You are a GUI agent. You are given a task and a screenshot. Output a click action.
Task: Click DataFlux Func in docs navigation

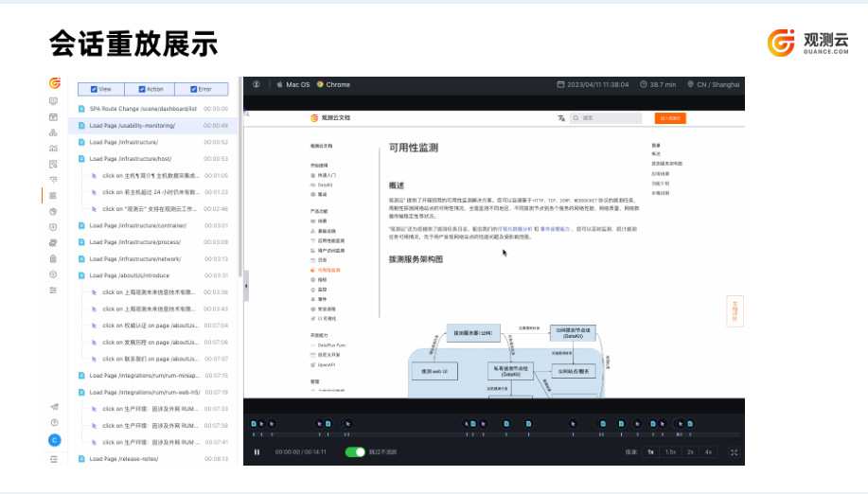pyautogui.click(x=331, y=345)
